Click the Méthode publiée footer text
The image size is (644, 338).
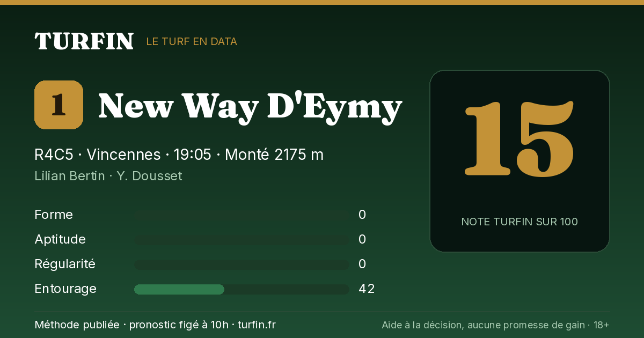click(155, 325)
